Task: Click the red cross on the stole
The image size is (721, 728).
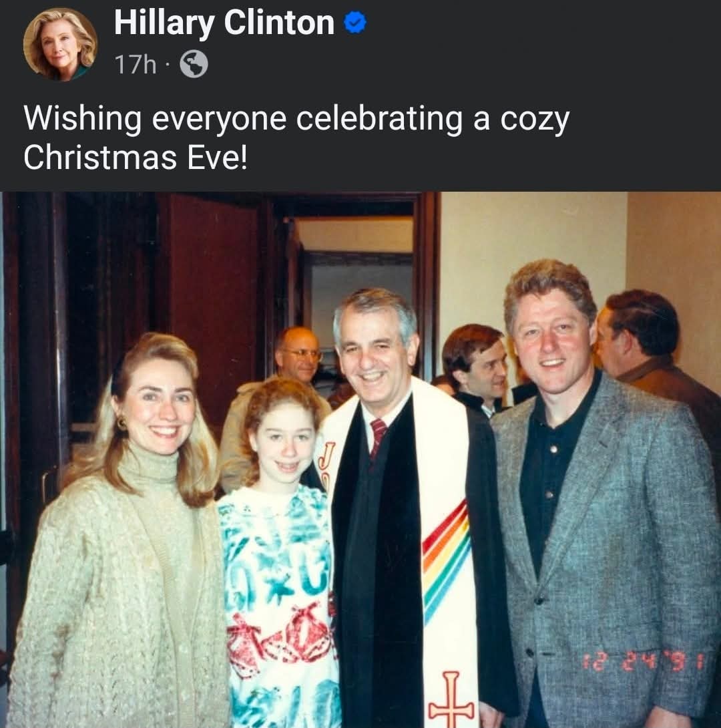Action: (451, 699)
